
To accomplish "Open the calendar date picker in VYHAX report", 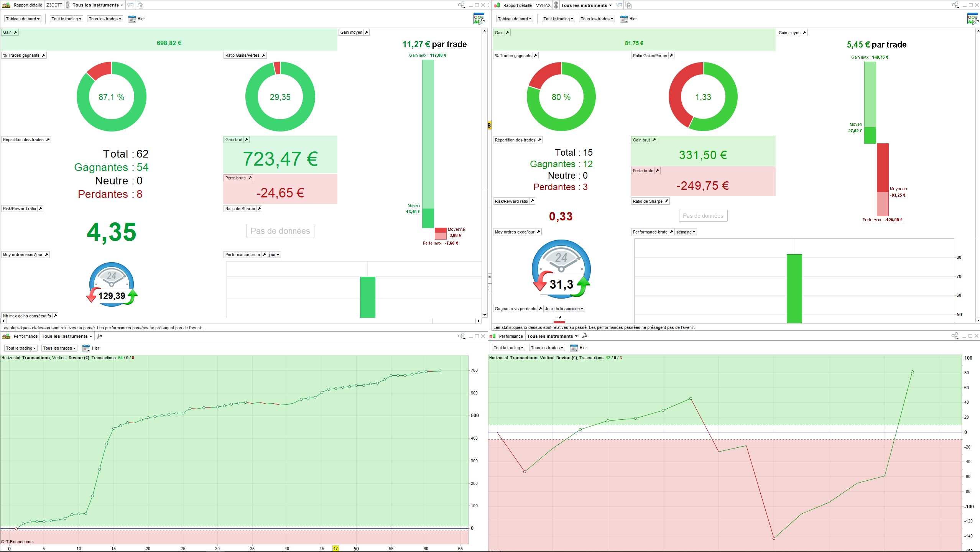I will pyautogui.click(x=623, y=19).
